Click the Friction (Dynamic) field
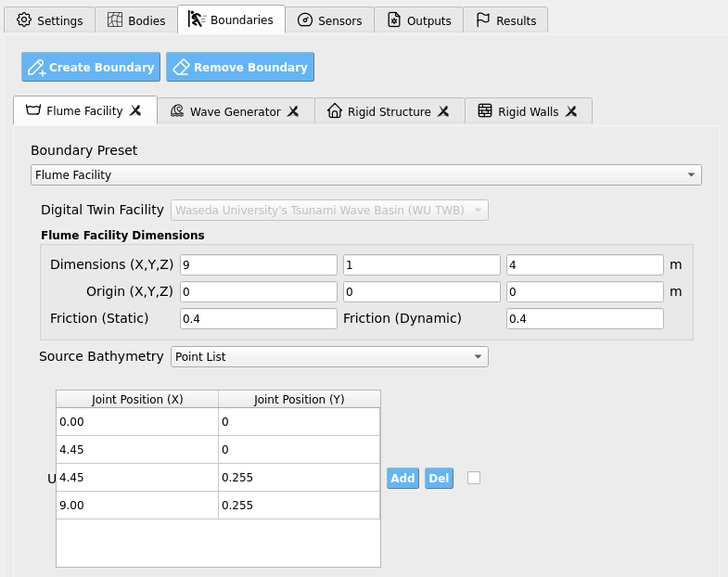The width and height of the screenshot is (728, 577). tap(584, 319)
